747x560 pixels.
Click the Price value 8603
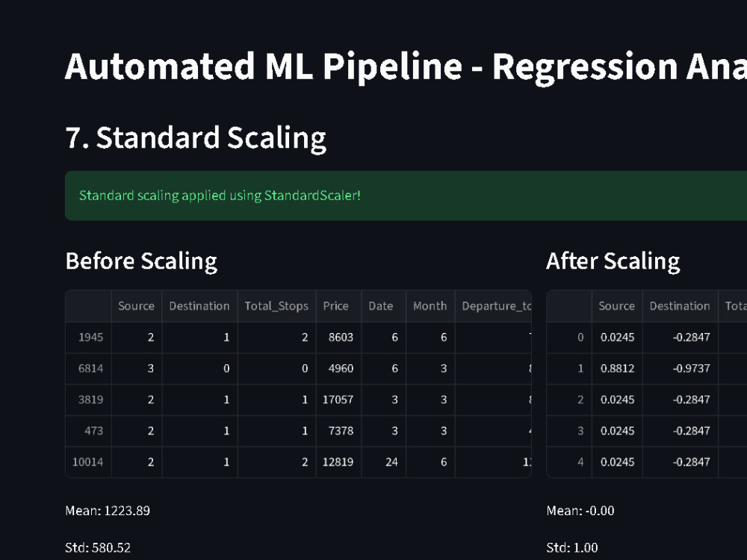338,337
